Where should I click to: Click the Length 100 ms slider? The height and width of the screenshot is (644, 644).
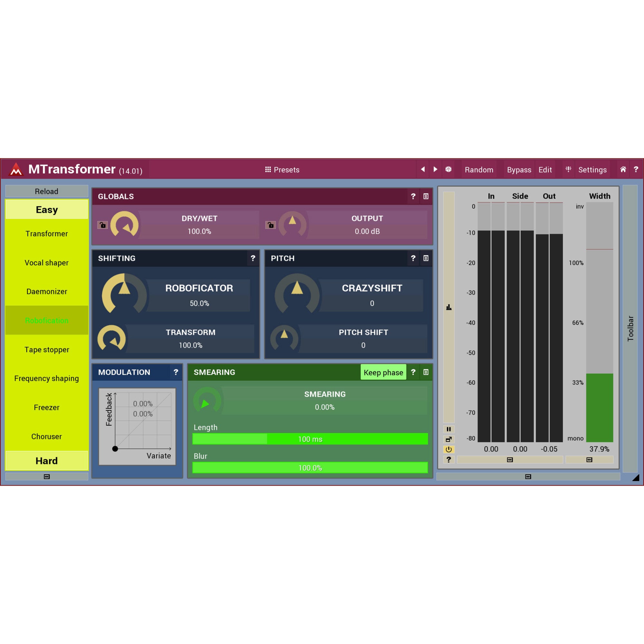310,439
